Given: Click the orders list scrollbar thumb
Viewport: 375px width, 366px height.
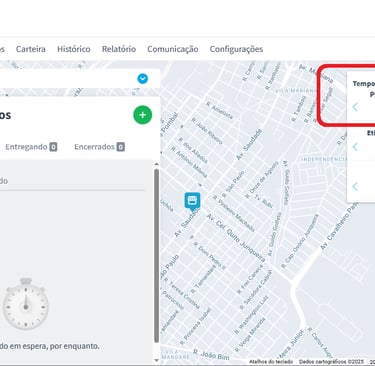Looking at the screenshot, I should [156, 256].
